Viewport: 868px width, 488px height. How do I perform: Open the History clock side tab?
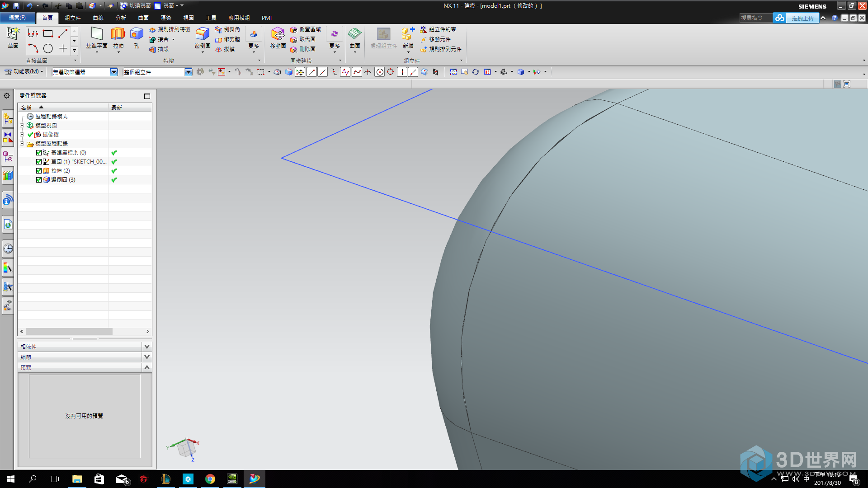point(8,248)
